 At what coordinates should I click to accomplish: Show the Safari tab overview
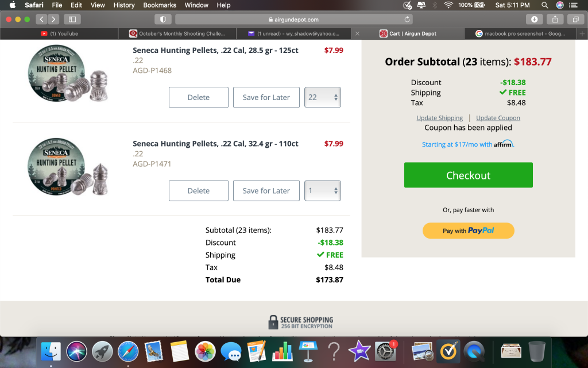[575, 19]
